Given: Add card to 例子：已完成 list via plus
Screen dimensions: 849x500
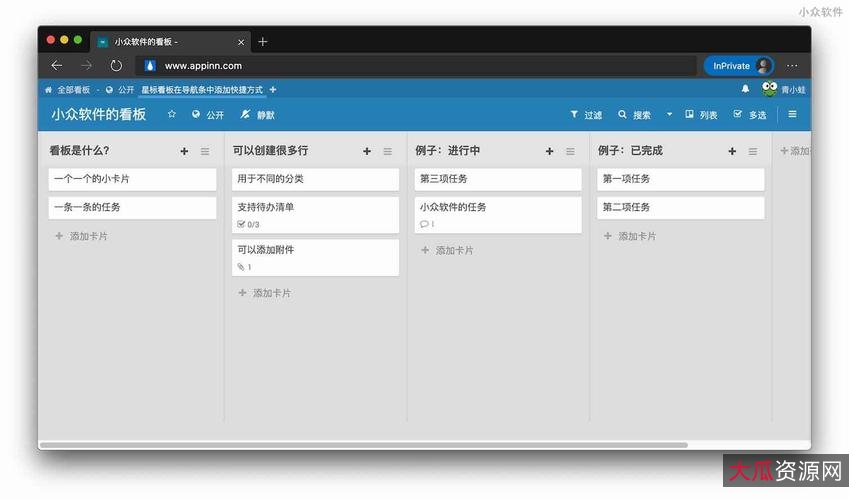Looking at the screenshot, I should (x=732, y=151).
